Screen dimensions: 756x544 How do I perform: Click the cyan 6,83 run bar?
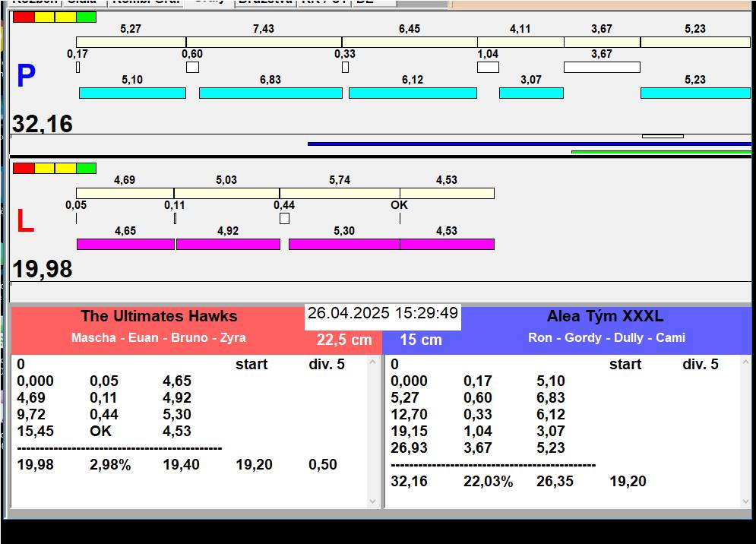click(x=270, y=93)
